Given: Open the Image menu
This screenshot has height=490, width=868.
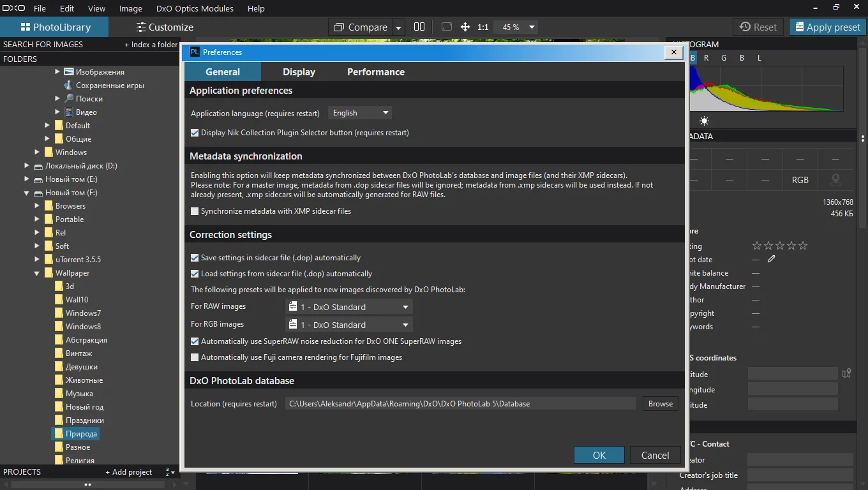Looking at the screenshot, I should 131,9.
